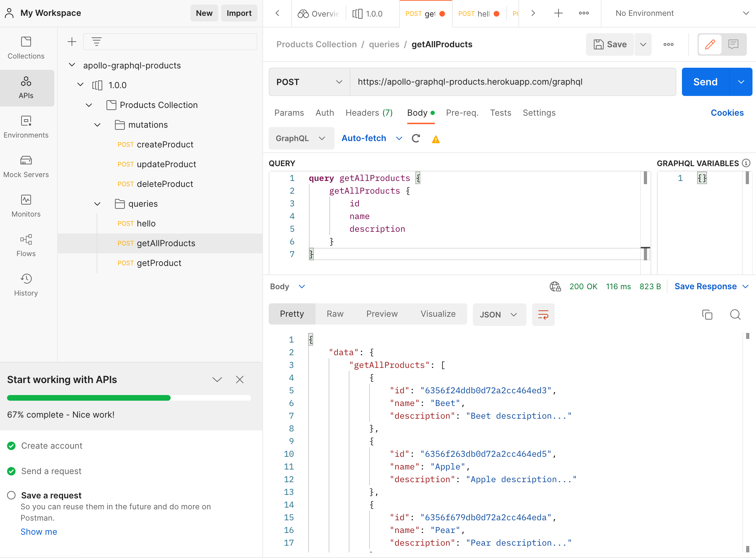Screen dimensions: 756x558
Task: Switch to the Environments panel
Action: pyautogui.click(x=26, y=126)
